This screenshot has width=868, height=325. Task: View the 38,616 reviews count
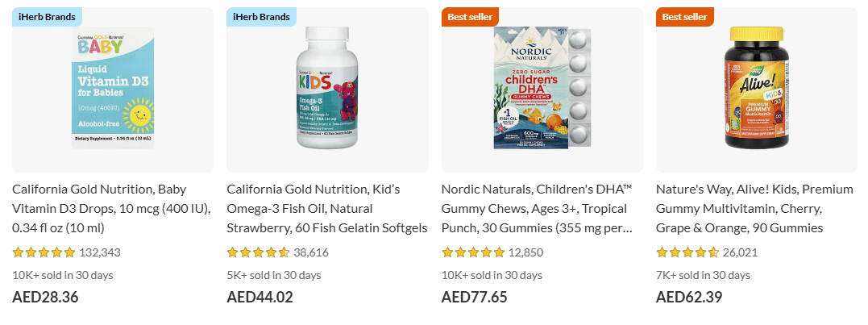coord(311,252)
